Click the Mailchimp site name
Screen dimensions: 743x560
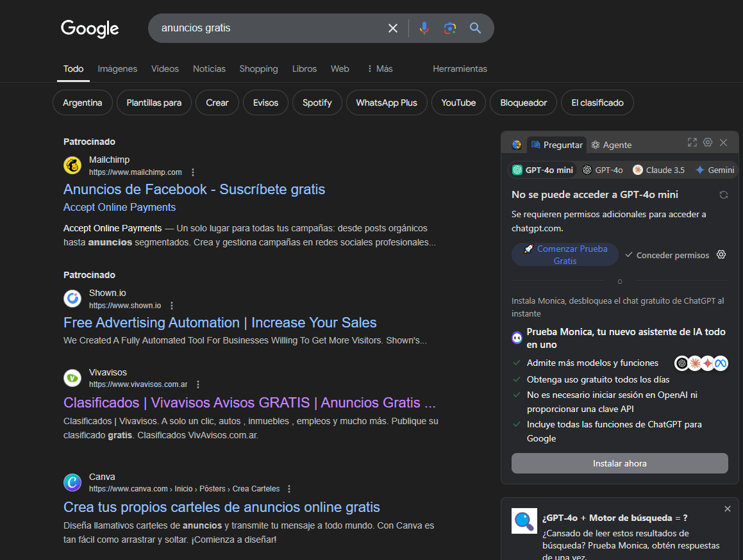[110, 160]
